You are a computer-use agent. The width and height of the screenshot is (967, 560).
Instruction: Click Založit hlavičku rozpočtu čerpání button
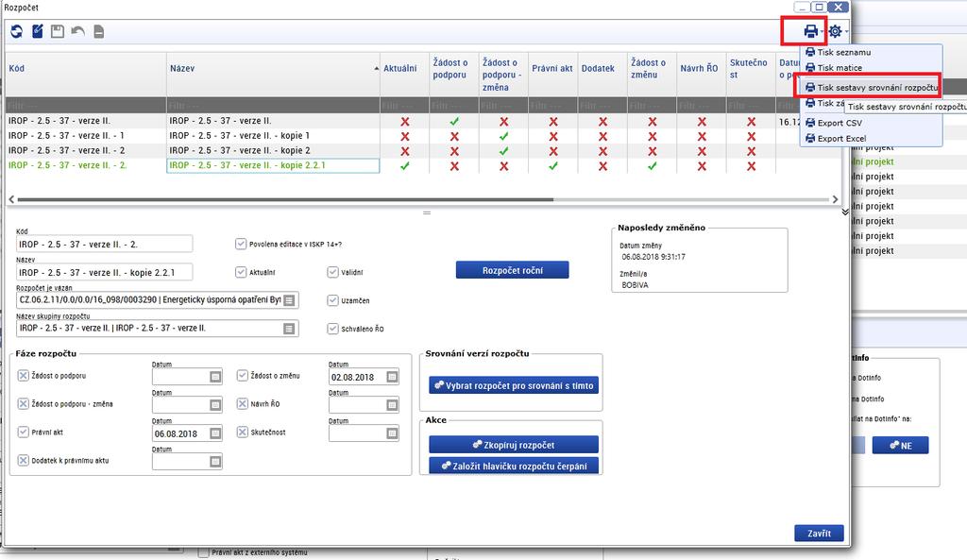click(514, 466)
